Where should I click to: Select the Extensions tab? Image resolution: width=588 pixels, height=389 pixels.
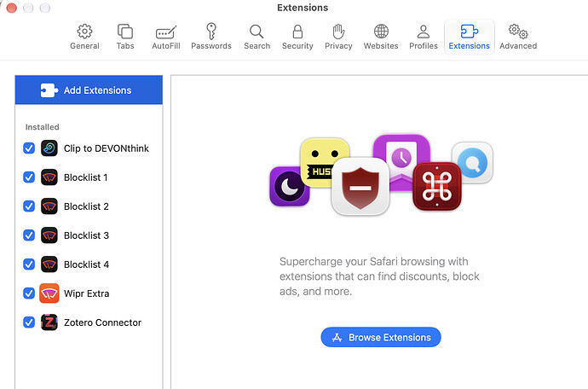(470, 37)
